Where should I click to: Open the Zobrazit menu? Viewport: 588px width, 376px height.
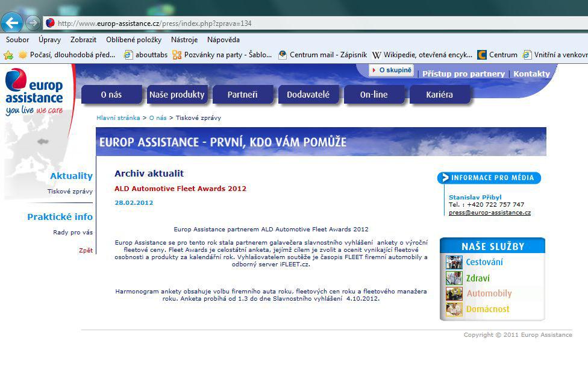point(83,40)
